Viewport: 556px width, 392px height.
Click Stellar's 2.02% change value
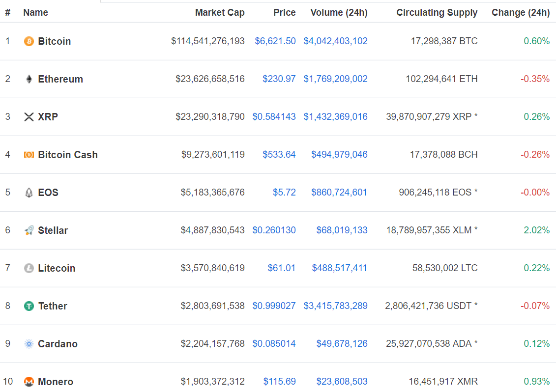tap(536, 230)
